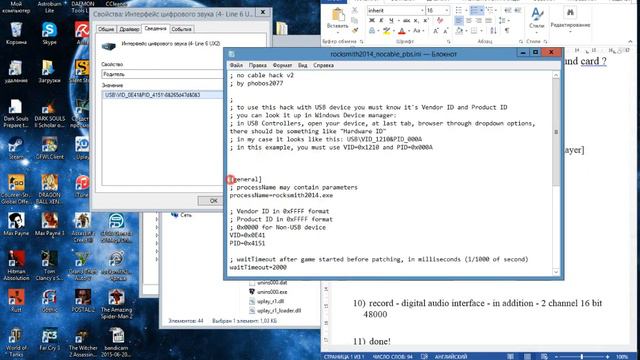Toggle underline (Ч) formatting in Word

click(x=391, y=20)
